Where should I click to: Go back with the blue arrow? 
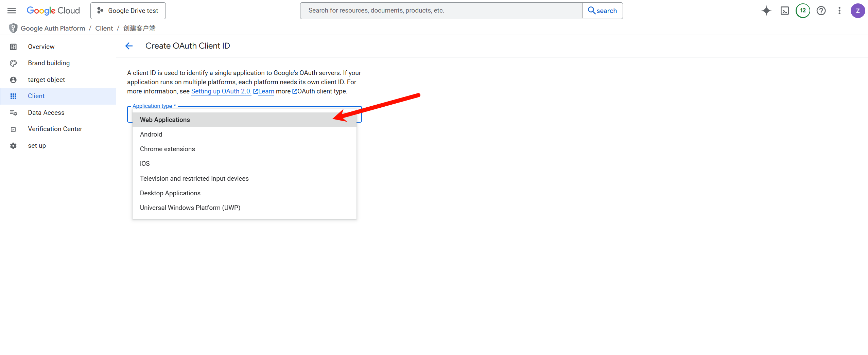(129, 46)
